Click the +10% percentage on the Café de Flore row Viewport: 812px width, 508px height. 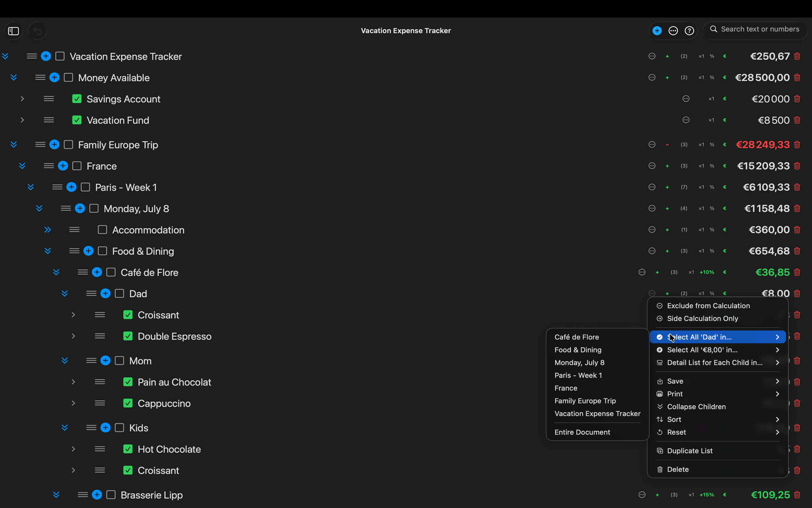tap(707, 272)
